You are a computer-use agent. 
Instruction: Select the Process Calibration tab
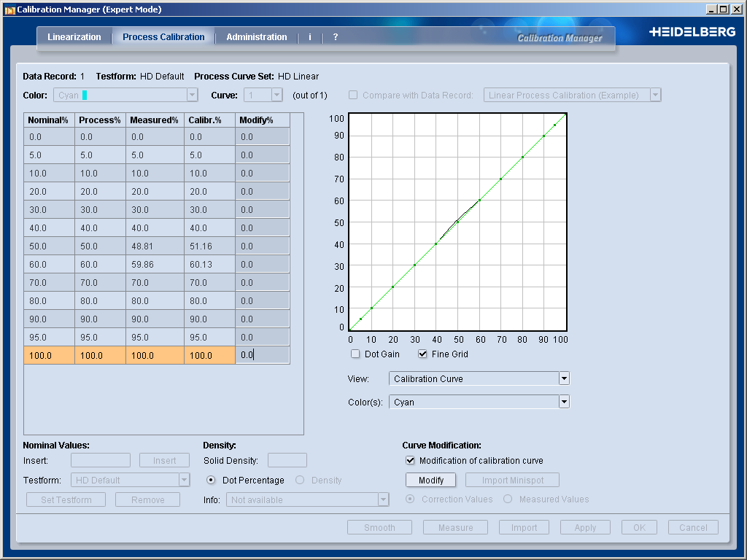click(163, 37)
